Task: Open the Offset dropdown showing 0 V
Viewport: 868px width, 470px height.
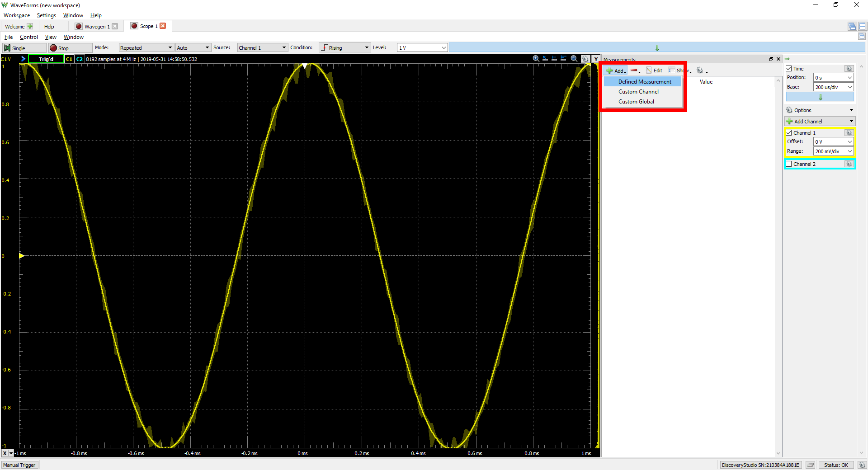Action: (x=834, y=142)
